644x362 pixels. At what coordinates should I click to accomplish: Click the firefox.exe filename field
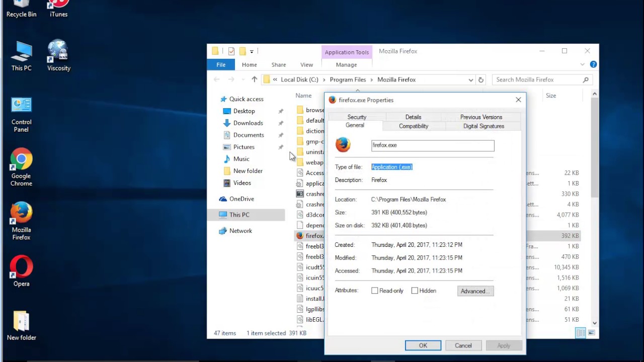point(433,145)
